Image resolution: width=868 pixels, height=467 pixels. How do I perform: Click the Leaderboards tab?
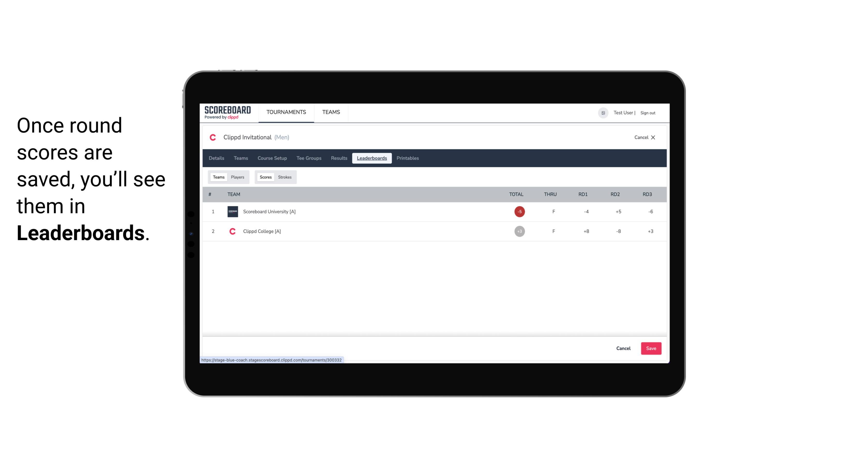(x=373, y=158)
